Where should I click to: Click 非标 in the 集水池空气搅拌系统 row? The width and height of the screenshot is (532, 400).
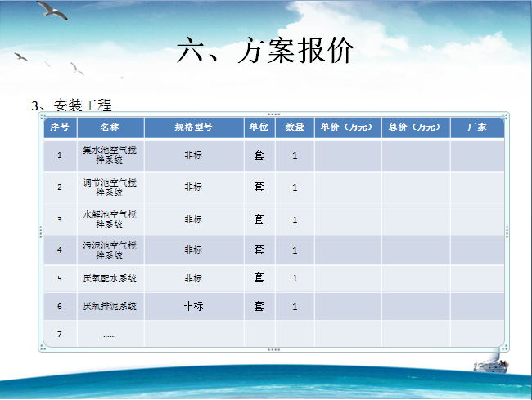(x=193, y=155)
